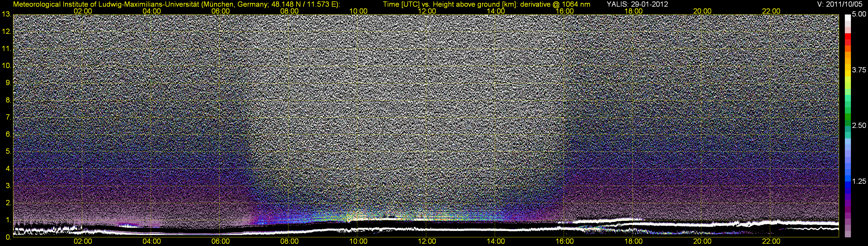Click the '13.' height axis label

6,14
